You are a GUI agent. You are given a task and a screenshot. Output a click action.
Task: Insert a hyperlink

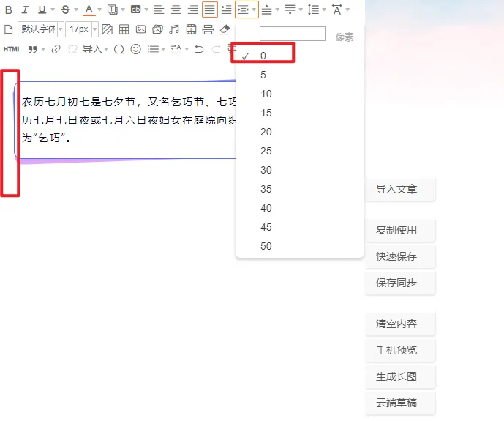click(56, 49)
